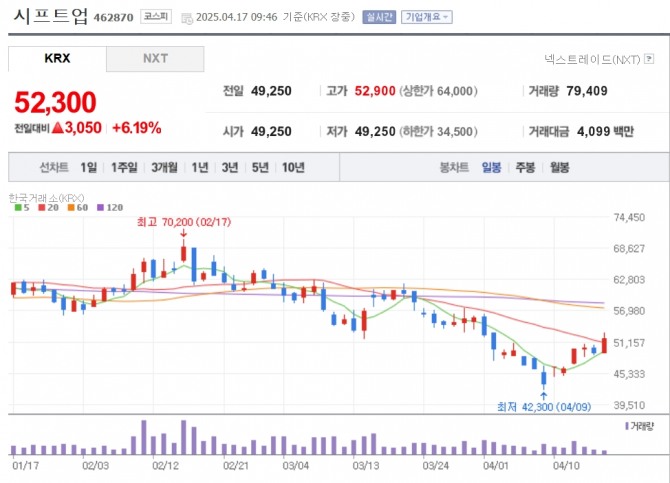The height and width of the screenshot is (483, 670).
Task: Click the 한국거래소(KRX) chart label
Action: (x=46, y=198)
